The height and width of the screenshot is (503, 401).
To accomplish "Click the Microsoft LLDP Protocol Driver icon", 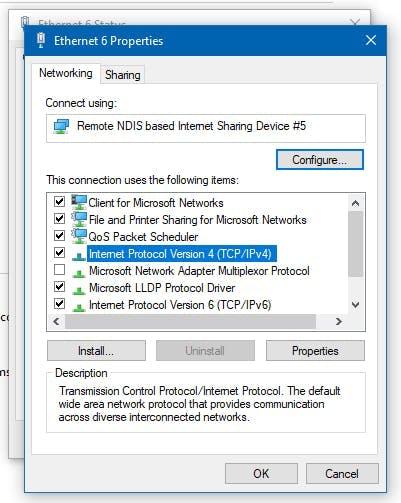I will pos(79,290).
